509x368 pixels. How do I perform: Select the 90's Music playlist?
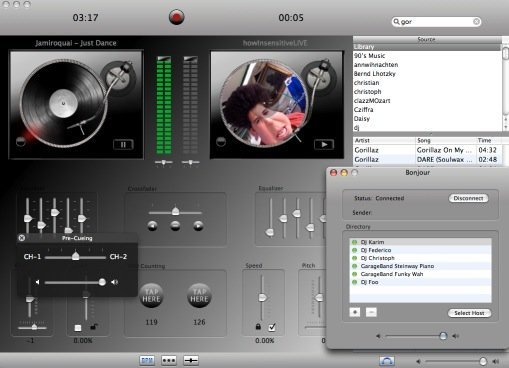click(369, 56)
